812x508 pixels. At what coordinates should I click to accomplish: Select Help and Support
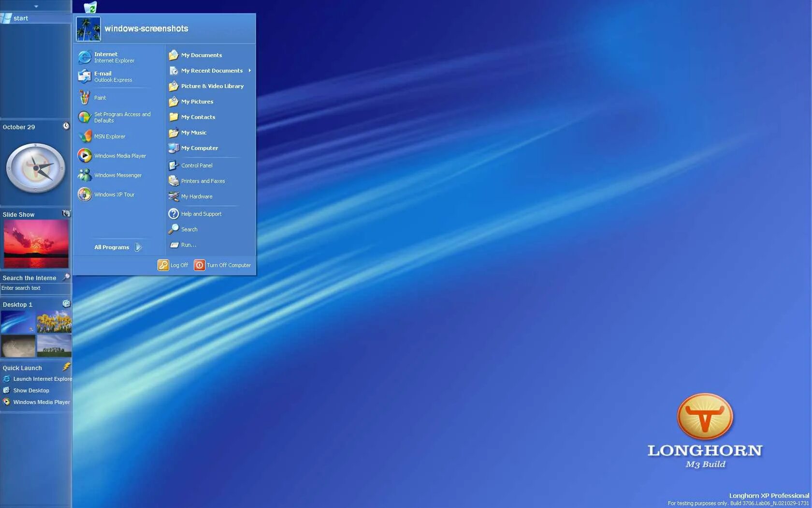201,213
